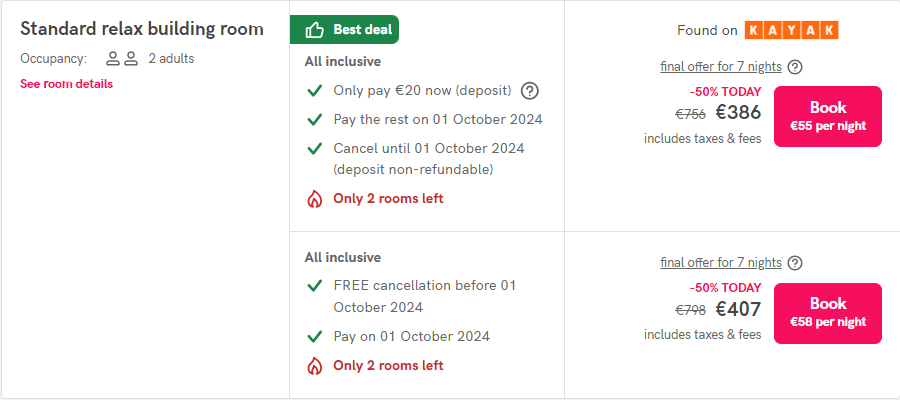Click the help icon beside the first final offer

click(x=795, y=67)
